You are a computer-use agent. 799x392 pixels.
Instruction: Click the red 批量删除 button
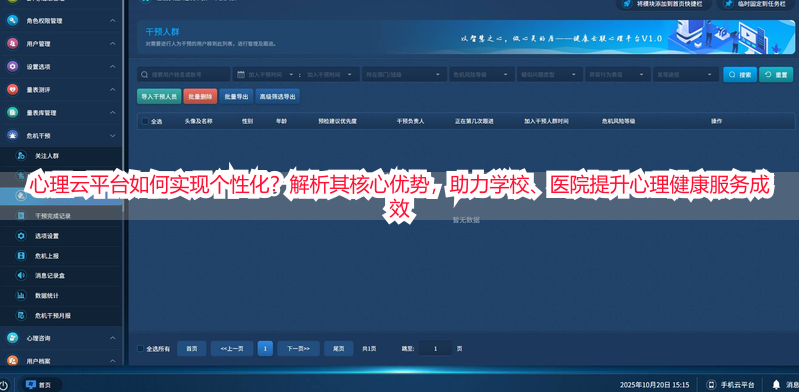coord(200,96)
